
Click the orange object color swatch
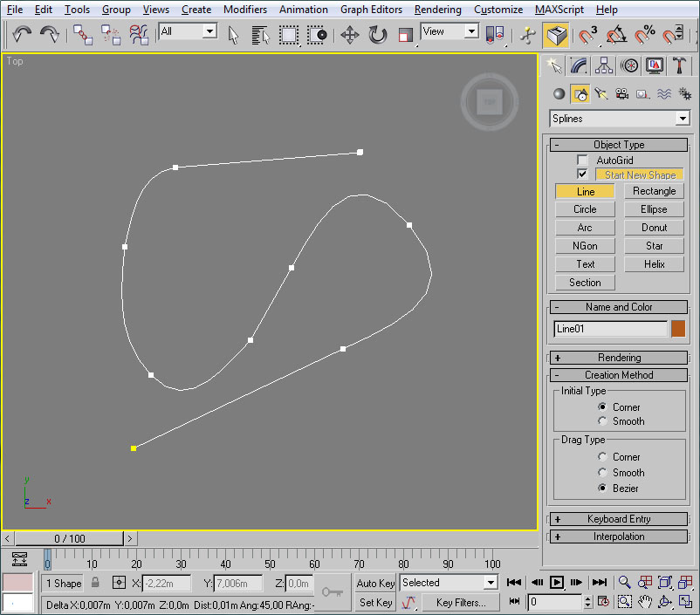[678, 329]
